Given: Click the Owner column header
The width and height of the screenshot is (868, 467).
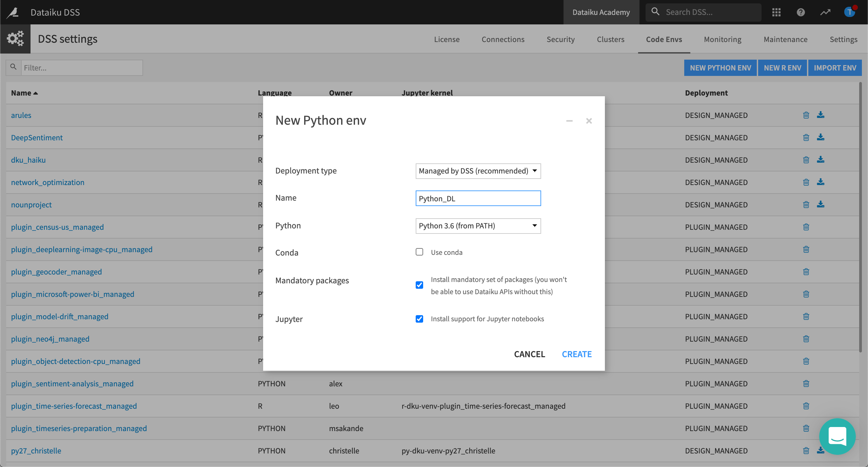Looking at the screenshot, I should pos(340,93).
